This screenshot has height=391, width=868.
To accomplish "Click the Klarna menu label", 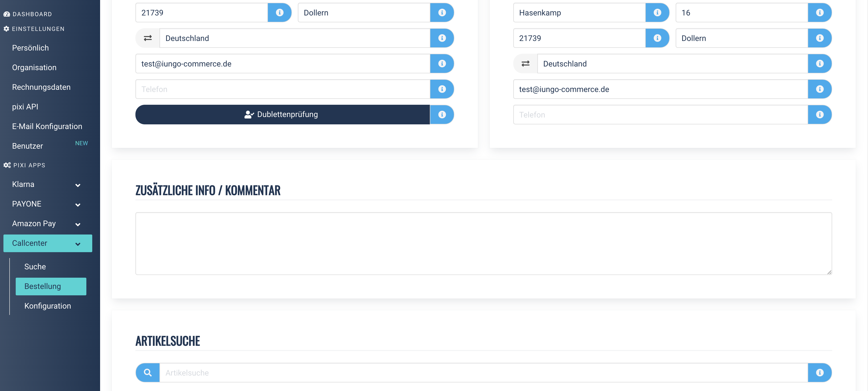I will tap(23, 184).
